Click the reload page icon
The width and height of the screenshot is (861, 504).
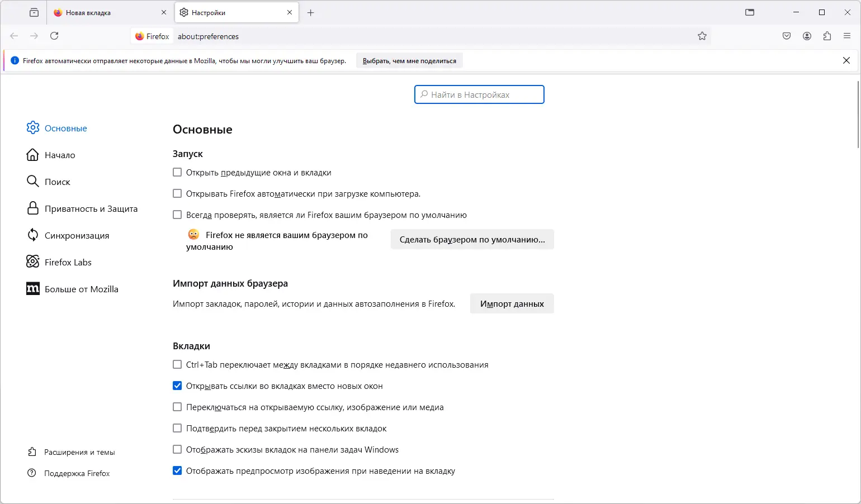54,36
